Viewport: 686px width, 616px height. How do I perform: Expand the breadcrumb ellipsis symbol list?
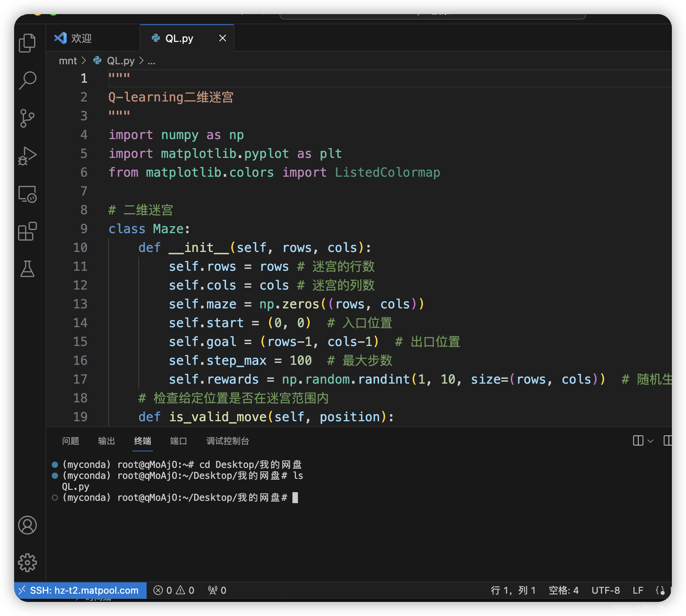pyautogui.click(x=151, y=61)
